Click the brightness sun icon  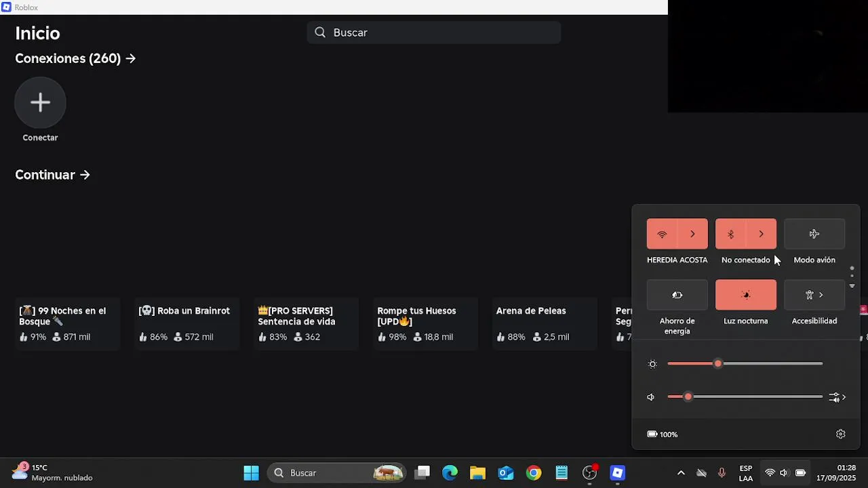[652, 364]
